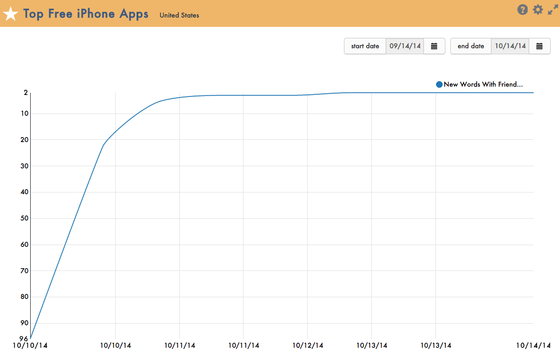Click the Top Free iPhone Apps title

86,14
